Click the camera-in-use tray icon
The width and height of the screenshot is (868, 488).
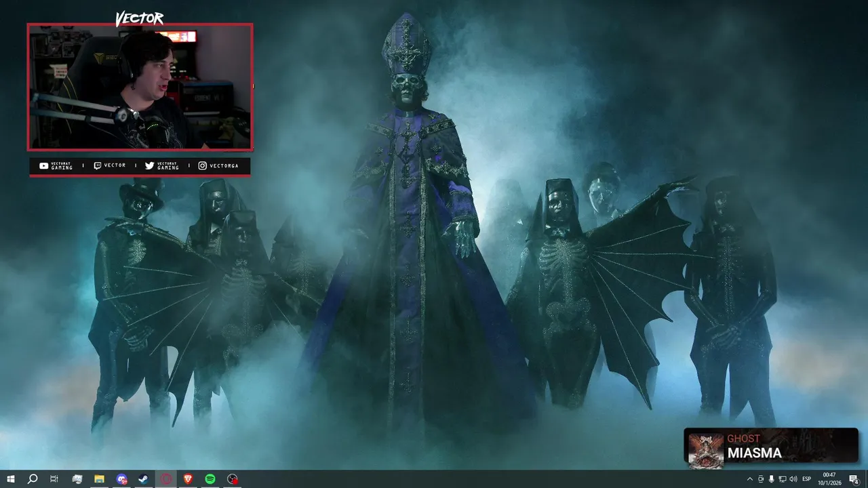pyautogui.click(x=760, y=479)
